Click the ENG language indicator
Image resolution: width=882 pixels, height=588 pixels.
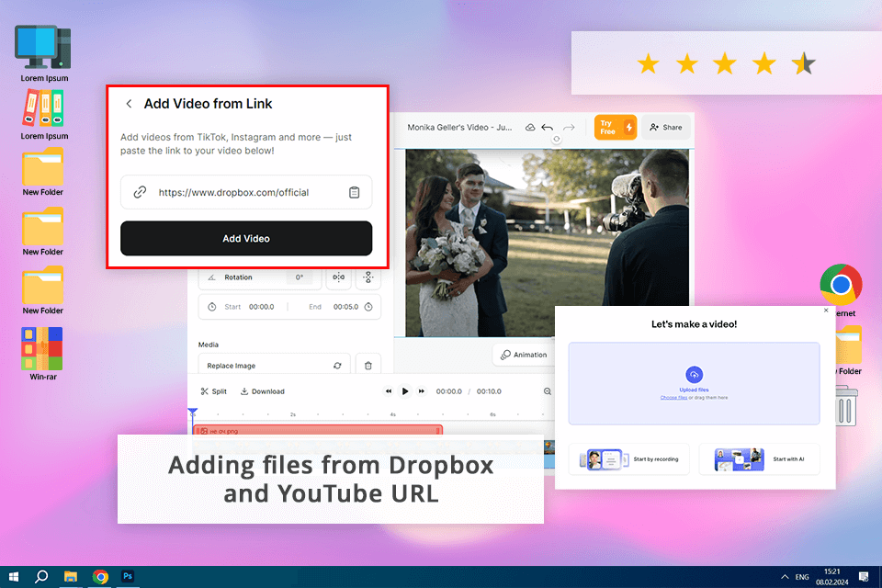(x=802, y=577)
